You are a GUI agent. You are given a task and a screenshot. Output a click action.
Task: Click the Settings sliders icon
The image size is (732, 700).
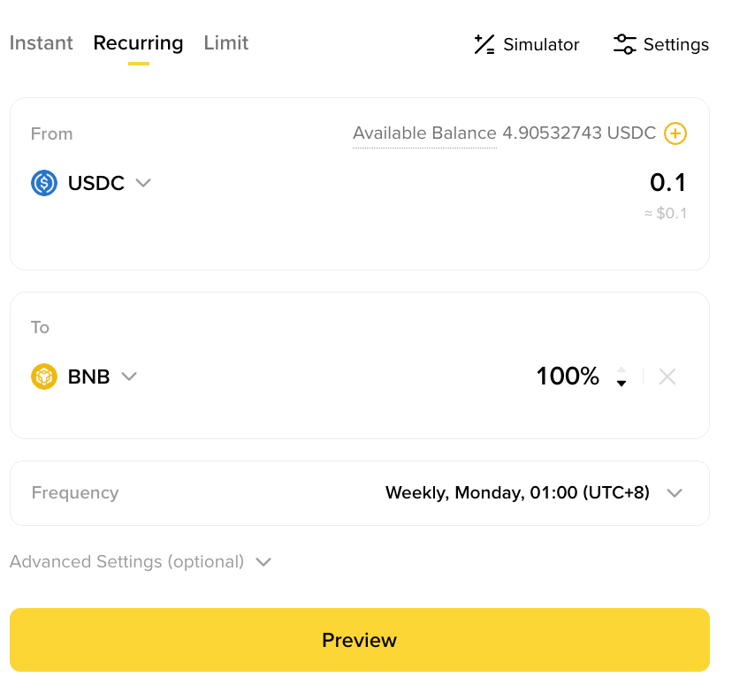pyautogui.click(x=625, y=44)
